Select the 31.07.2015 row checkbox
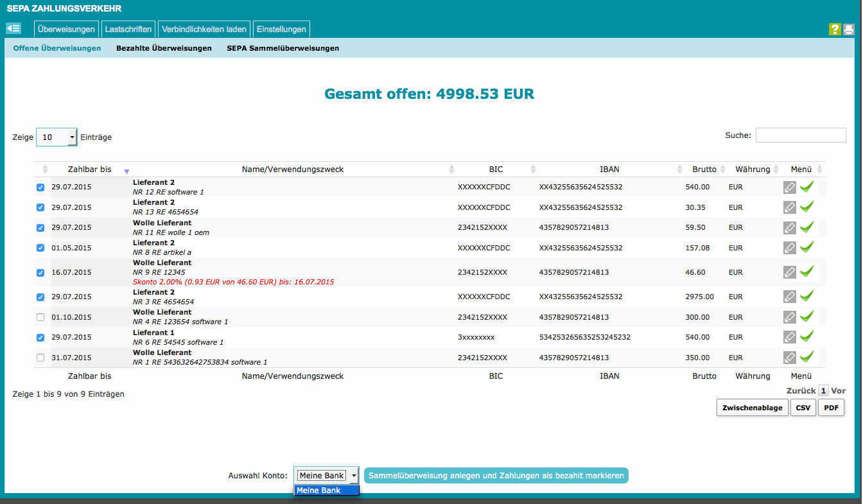Screen dimensions: 863x504 (40, 358)
